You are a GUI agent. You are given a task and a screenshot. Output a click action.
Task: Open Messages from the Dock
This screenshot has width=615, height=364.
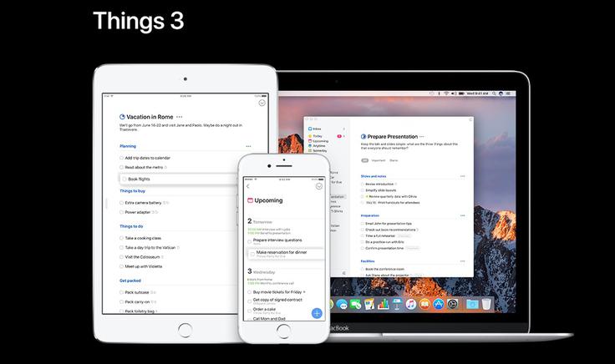coord(342,305)
